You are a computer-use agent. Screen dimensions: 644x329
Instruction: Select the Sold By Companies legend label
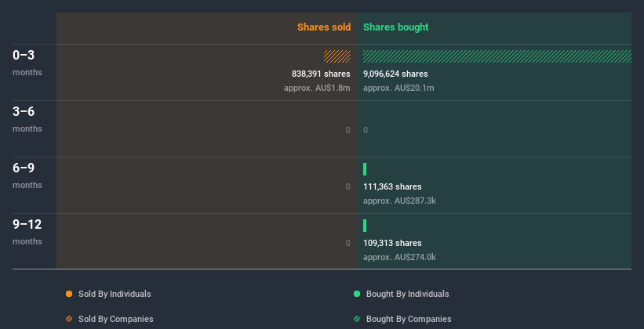116,319
